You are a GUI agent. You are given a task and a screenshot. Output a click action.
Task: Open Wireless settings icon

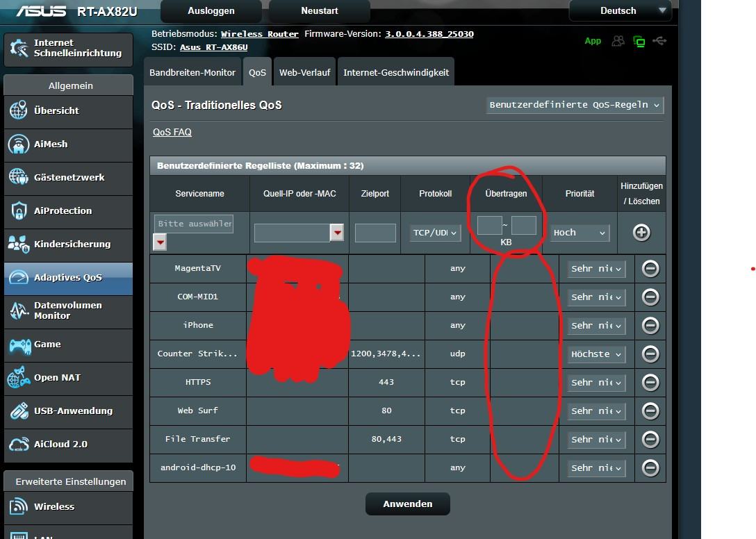[19, 506]
